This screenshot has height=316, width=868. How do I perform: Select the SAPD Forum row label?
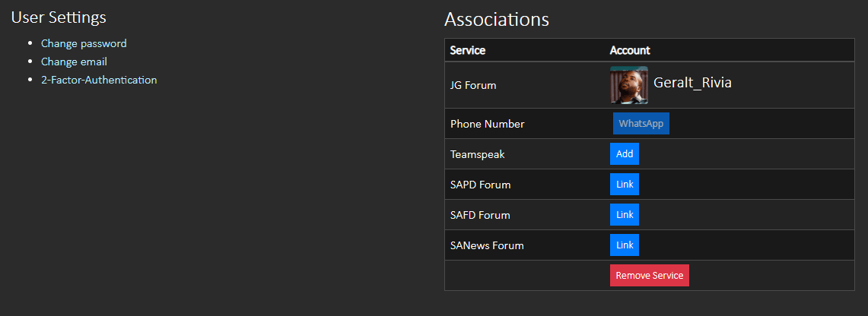click(x=481, y=185)
